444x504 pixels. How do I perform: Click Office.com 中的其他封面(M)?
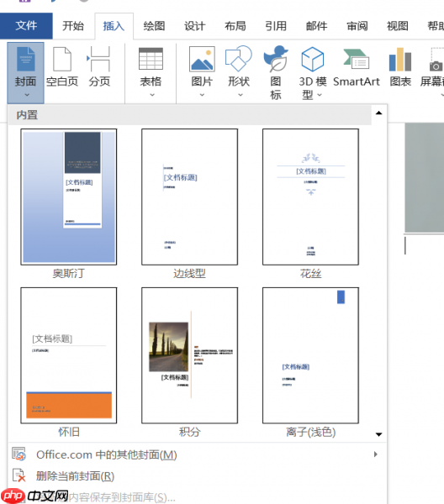coord(107,454)
